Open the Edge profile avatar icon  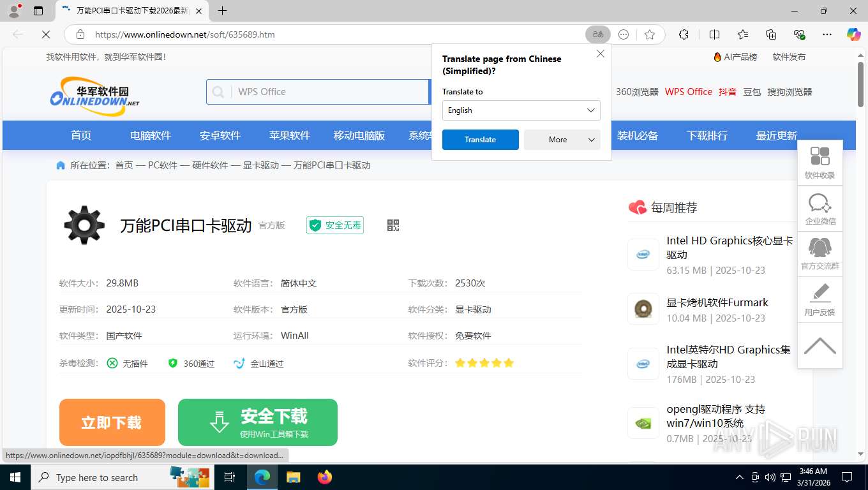(14, 10)
